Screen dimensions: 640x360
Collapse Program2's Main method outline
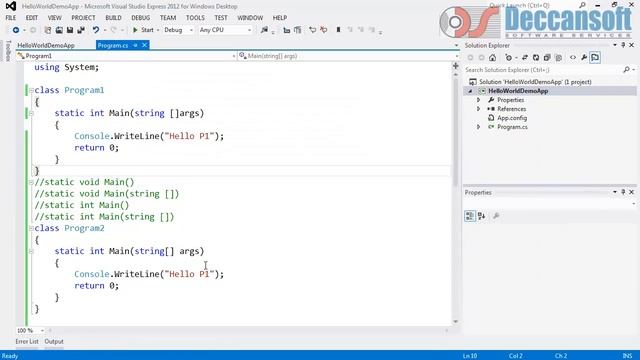click(x=31, y=251)
